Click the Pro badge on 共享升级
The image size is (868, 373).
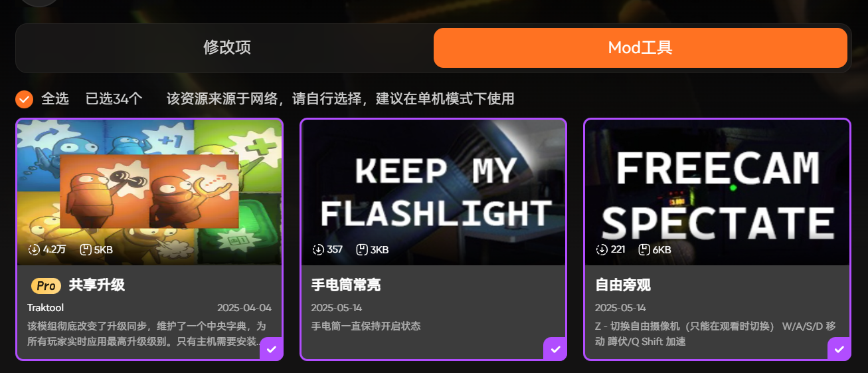(46, 286)
